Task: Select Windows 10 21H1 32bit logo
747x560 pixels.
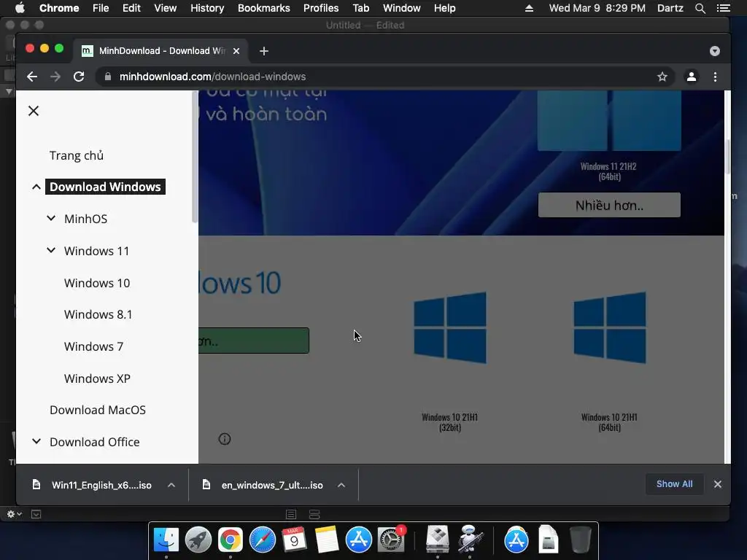Action: (x=450, y=327)
